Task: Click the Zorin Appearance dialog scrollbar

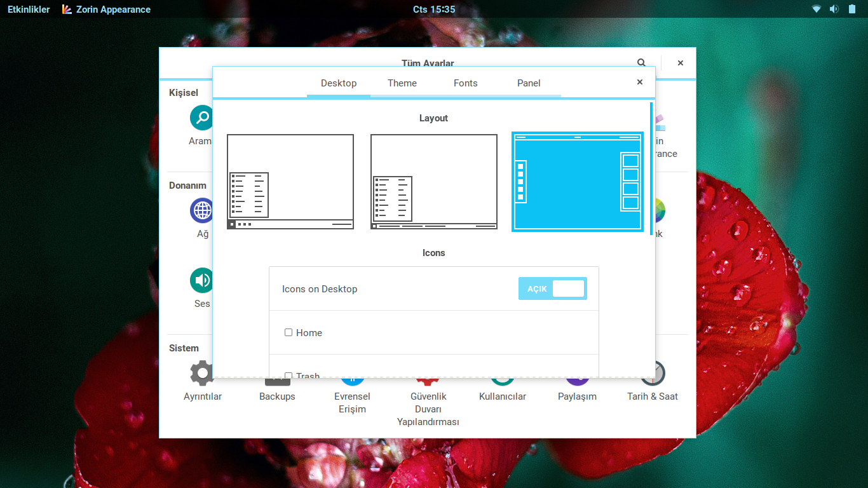Action: (651, 168)
